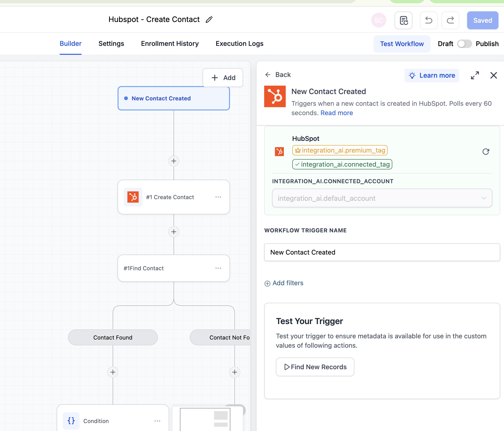Open the Execution Logs tab
This screenshot has width=504, height=431.
239,44
